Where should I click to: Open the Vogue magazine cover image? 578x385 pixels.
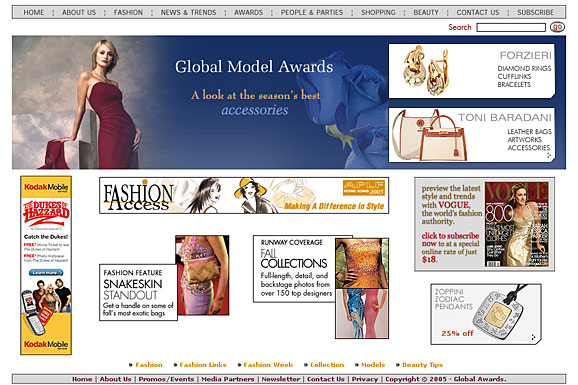(x=516, y=224)
